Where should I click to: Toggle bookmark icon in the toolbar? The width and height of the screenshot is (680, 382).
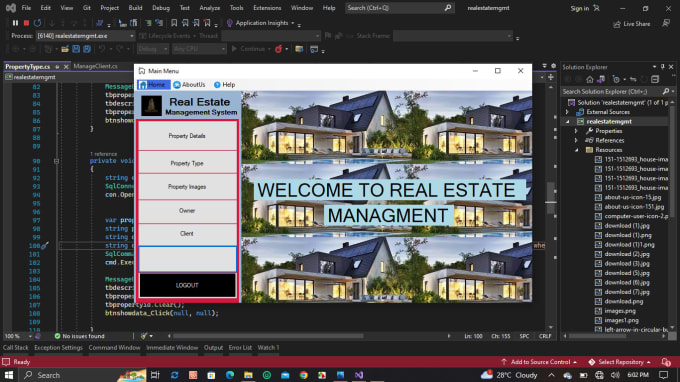[x=174, y=23]
